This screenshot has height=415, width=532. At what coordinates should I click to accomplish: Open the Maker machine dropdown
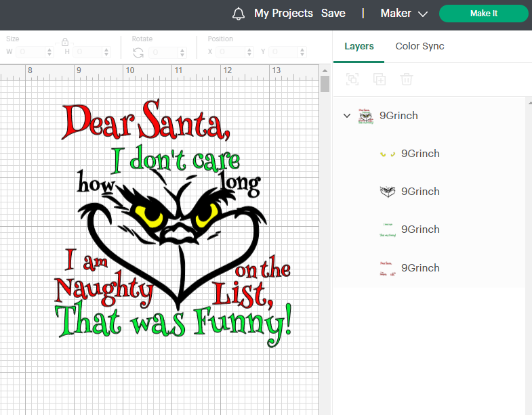[x=404, y=14]
